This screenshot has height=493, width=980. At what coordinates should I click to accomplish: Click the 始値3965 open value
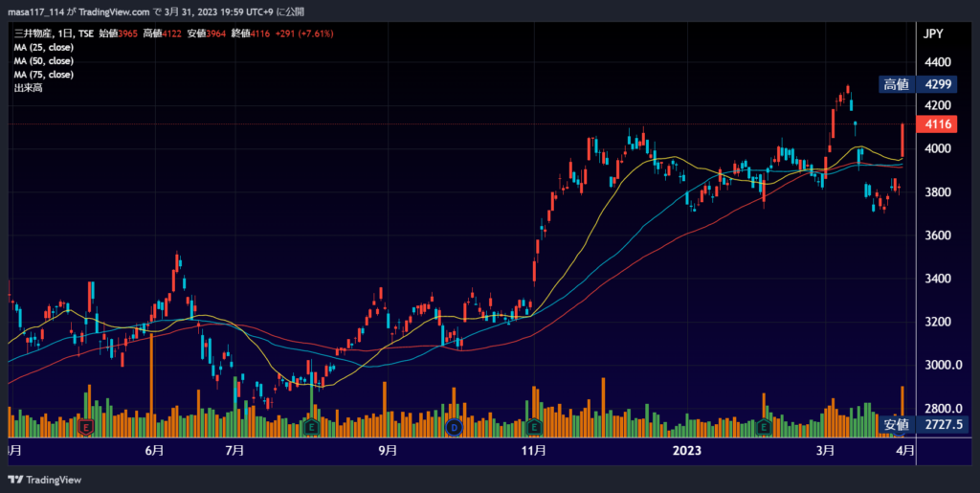(x=118, y=34)
